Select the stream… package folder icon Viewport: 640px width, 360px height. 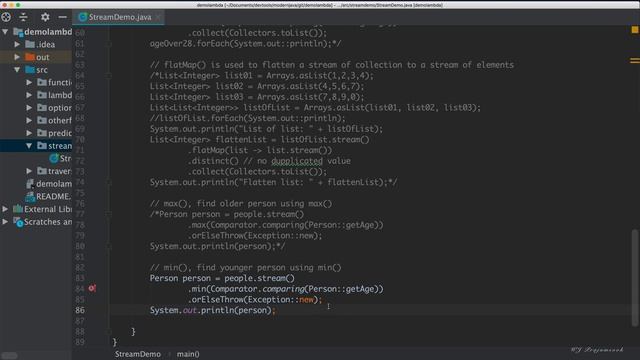42,146
